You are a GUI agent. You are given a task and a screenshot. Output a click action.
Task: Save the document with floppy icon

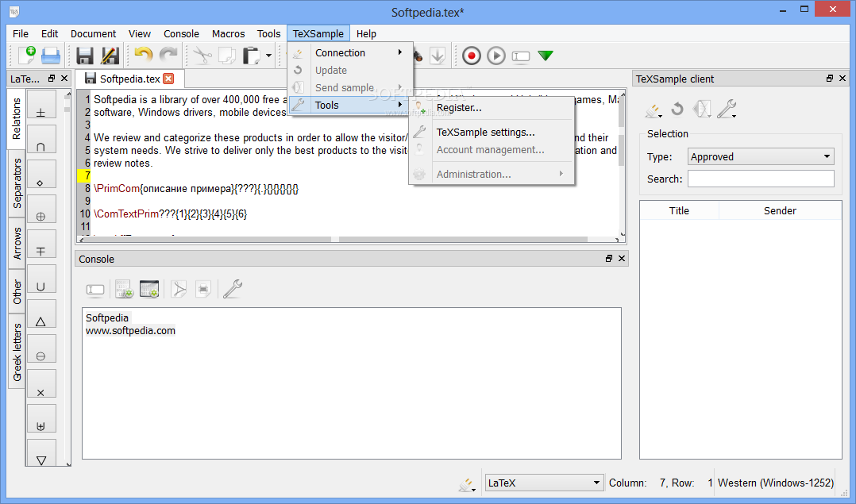[x=85, y=56]
